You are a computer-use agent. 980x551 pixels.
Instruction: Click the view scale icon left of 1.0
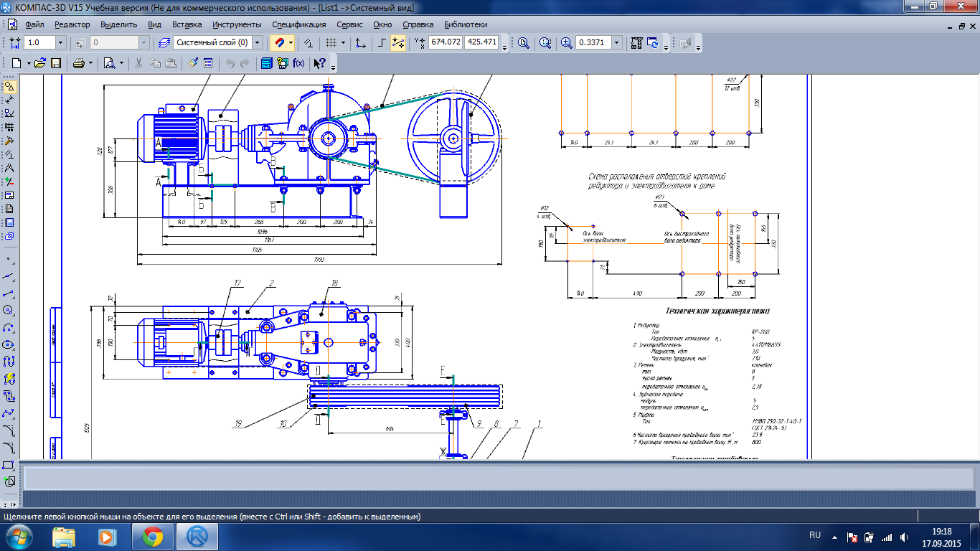pos(15,43)
